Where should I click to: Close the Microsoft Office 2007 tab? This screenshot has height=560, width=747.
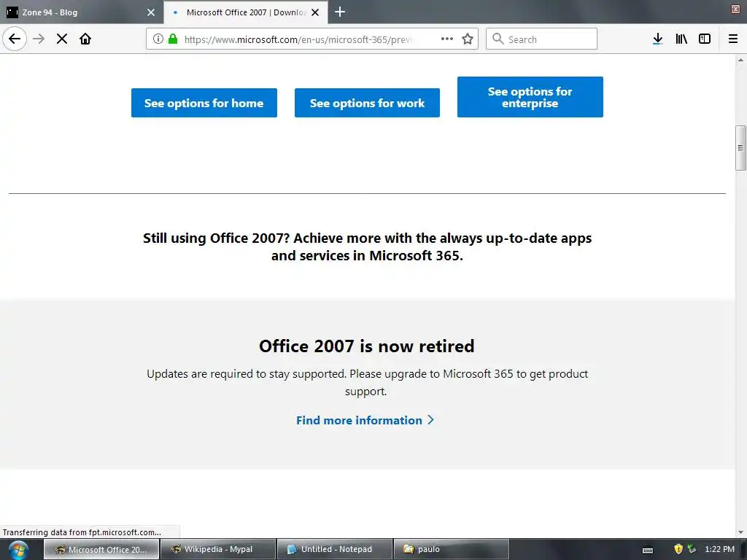click(315, 12)
